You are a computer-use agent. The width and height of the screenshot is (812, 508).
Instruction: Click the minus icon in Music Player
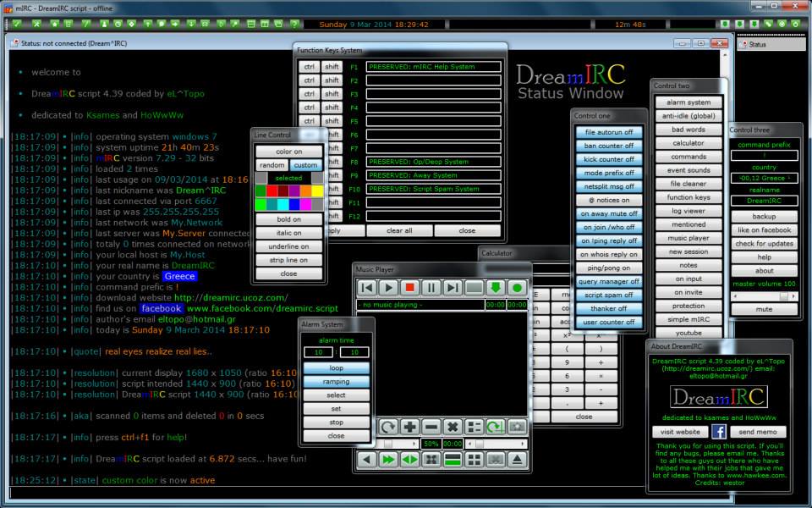point(431,427)
